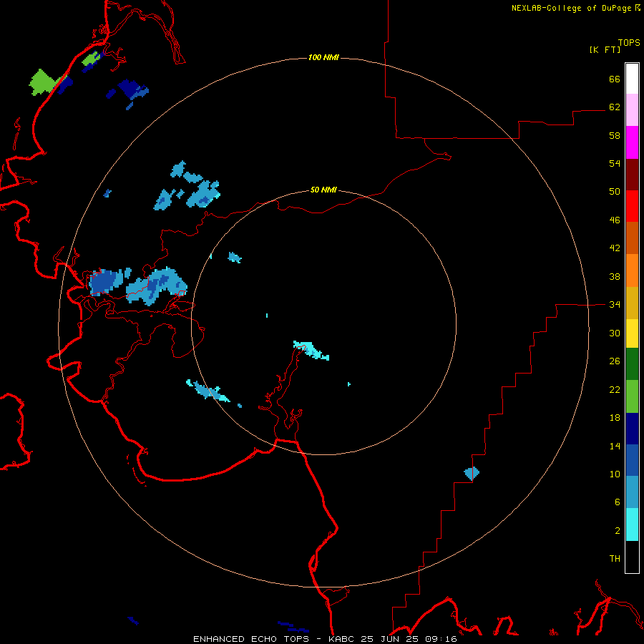Click the magenta swatch on the color scale
The width and height of the screenshot is (644, 644).
(x=632, y=142)
